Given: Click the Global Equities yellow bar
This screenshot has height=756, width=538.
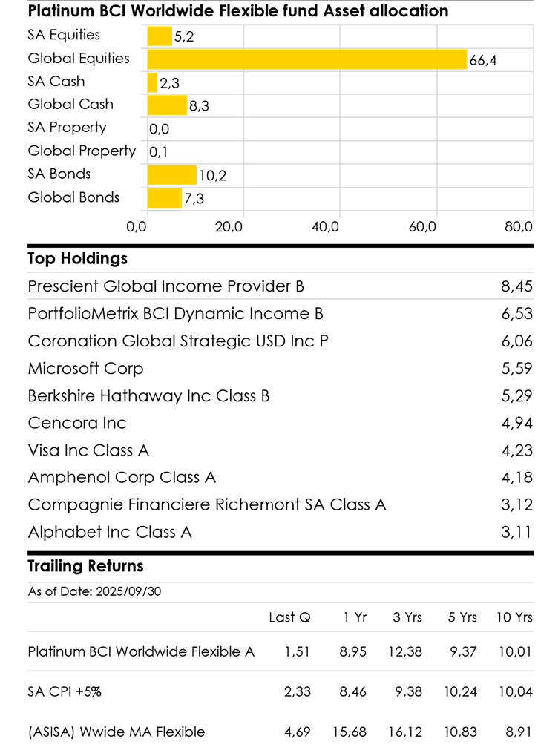Looking at the screenshot, I should point(307,59).
